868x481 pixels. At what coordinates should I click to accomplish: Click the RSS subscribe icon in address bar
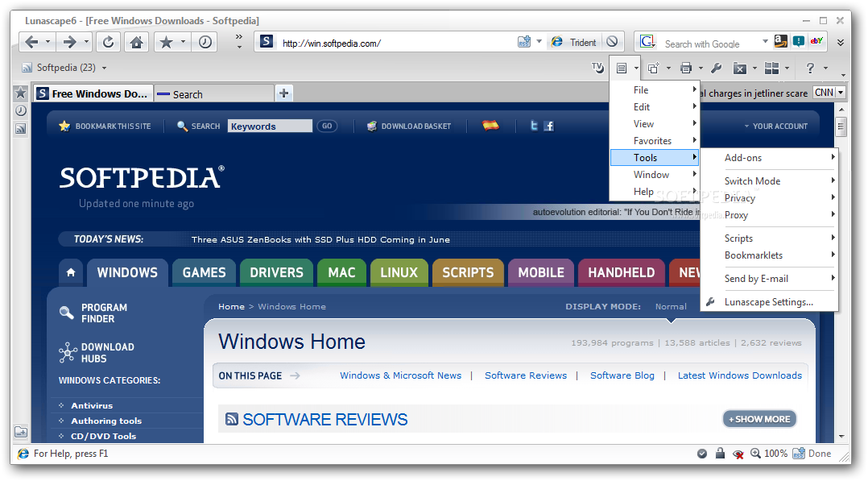click(x=523, y=42)
